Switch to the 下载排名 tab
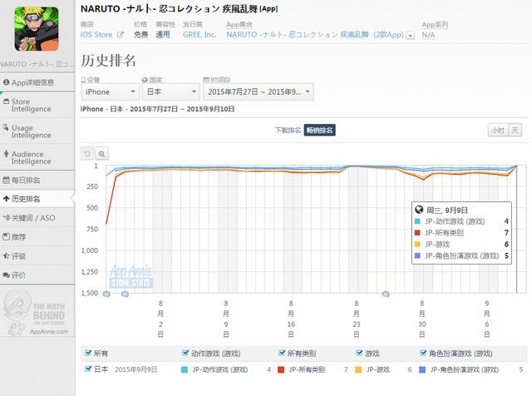 pyautogui.click(x=288, y=131)
